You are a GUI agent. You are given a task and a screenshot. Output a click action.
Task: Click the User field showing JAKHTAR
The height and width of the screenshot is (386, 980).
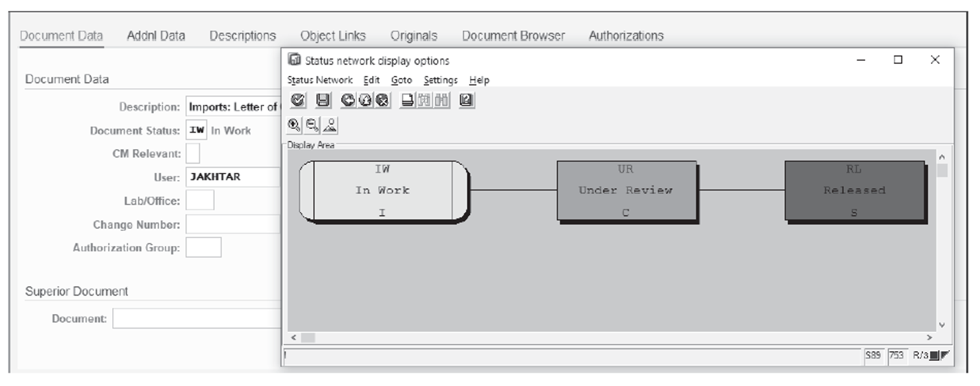pos(233,177)
